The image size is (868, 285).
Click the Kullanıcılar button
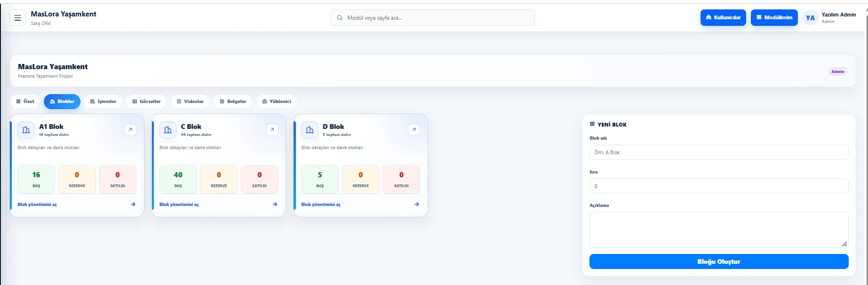723,18
